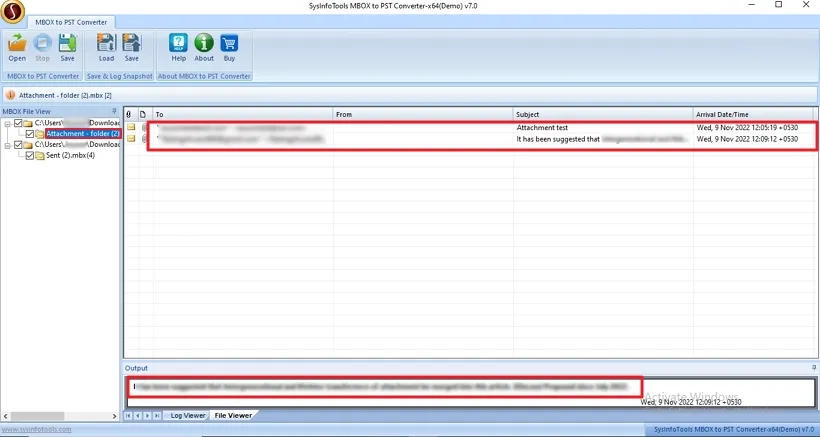Viewport: 820px width, 437px height.
Task: Select the 'Attachment test' subject row
Action: pyautogui.click(x=542, y=128)
